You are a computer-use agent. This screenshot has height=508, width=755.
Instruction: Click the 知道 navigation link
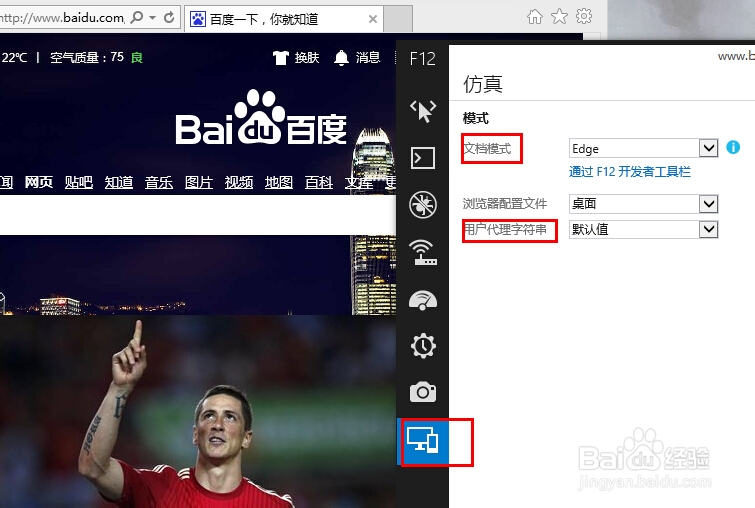(x=118, y=182)
